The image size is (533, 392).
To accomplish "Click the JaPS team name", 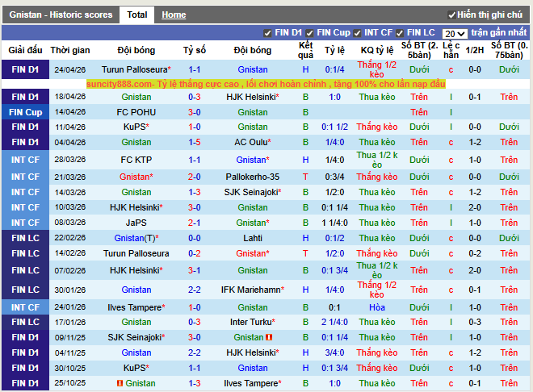I will pyautogui.click(x=136, y=223).
